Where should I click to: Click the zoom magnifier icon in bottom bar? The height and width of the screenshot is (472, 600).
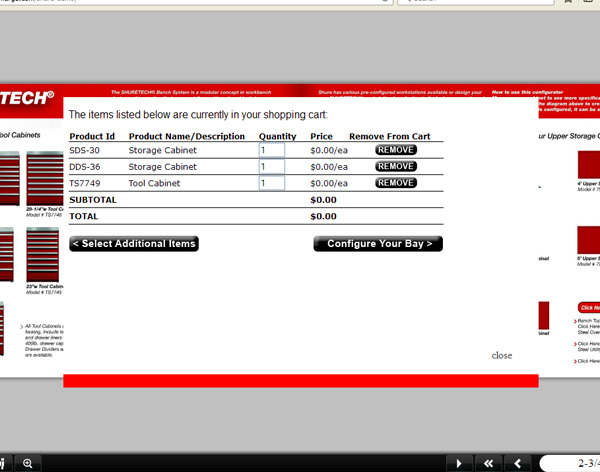[x=28, y=464]
